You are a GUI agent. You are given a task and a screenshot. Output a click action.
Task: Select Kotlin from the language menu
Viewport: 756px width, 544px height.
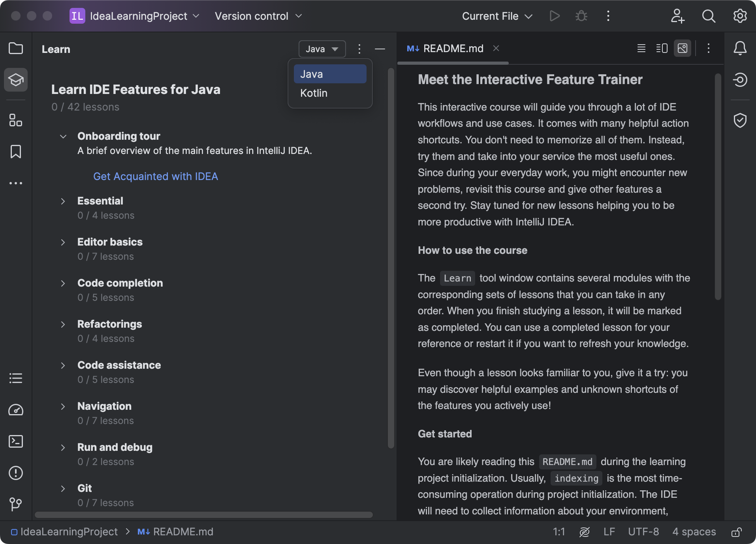pos(313,93)
